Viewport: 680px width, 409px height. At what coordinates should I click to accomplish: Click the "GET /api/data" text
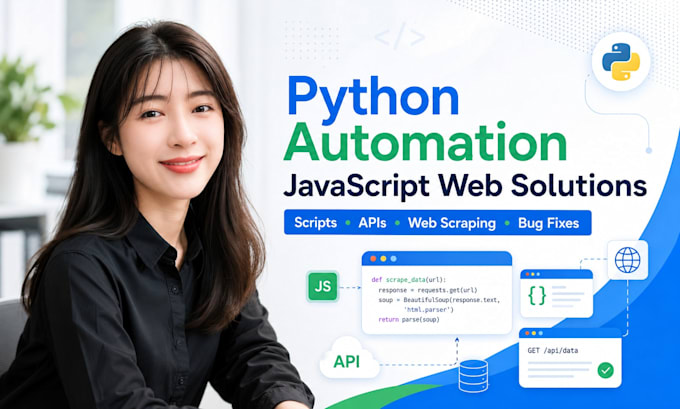click(552, 350)
